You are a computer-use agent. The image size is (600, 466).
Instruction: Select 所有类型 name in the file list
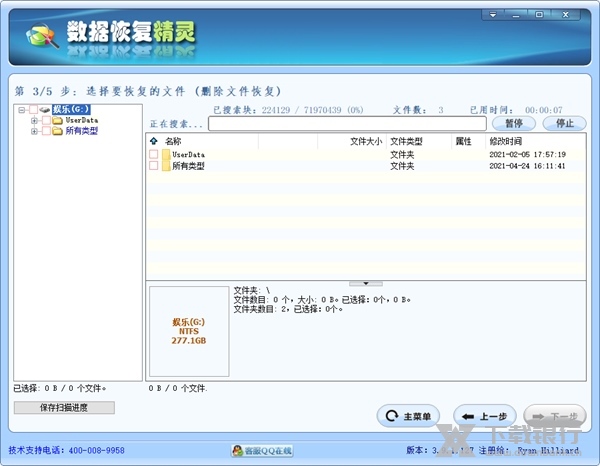[188, 166]
